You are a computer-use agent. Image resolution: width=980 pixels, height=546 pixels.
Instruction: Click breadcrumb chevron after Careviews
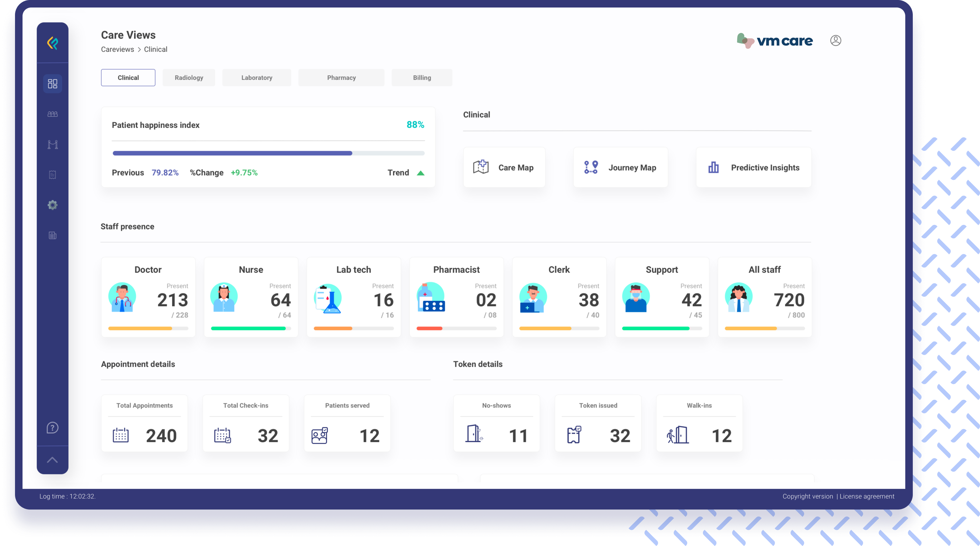coord(139,49)
